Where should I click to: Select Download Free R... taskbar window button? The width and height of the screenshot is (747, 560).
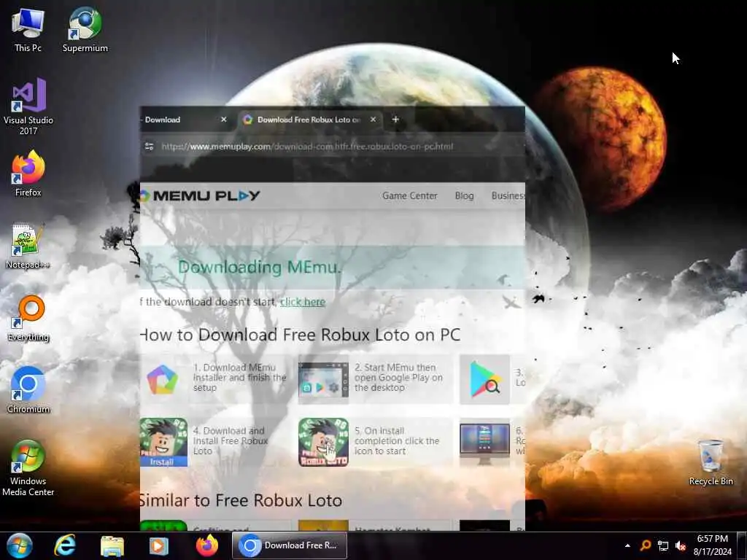[x=289, y=545]
